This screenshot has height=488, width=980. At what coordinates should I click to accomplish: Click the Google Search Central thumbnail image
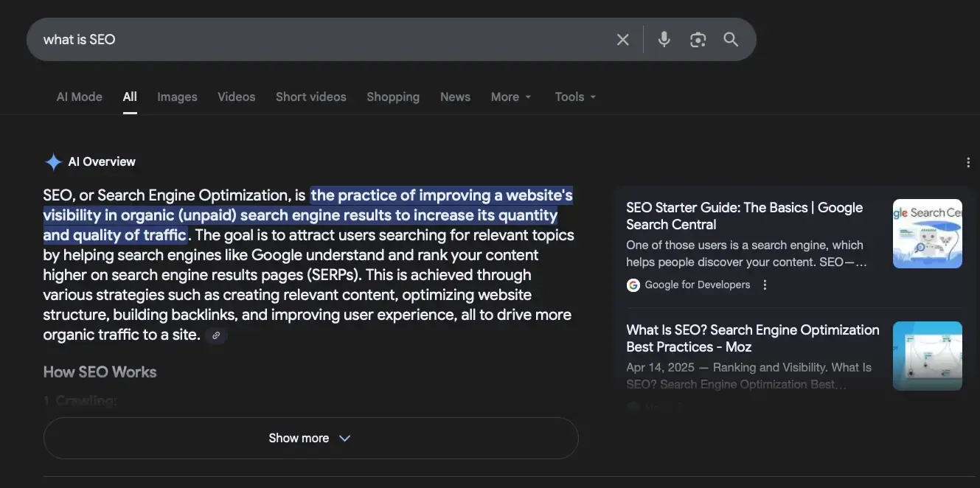pyautogui.click(x=927, y=234)
